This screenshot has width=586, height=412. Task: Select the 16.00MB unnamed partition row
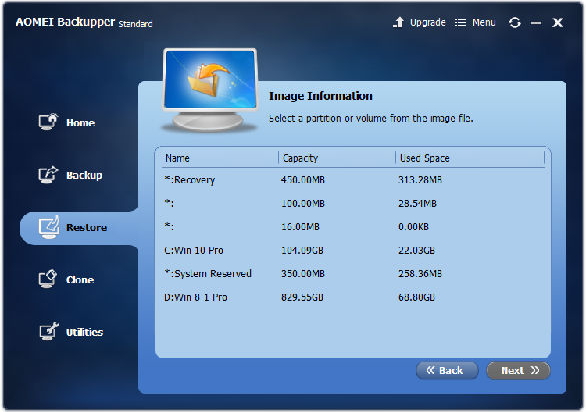point(353,227)
